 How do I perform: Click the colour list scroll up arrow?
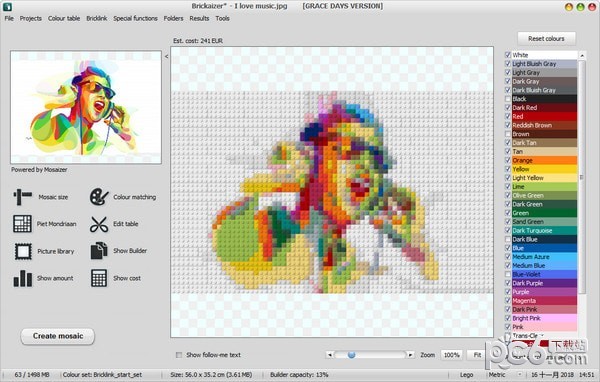coord(582,56)
